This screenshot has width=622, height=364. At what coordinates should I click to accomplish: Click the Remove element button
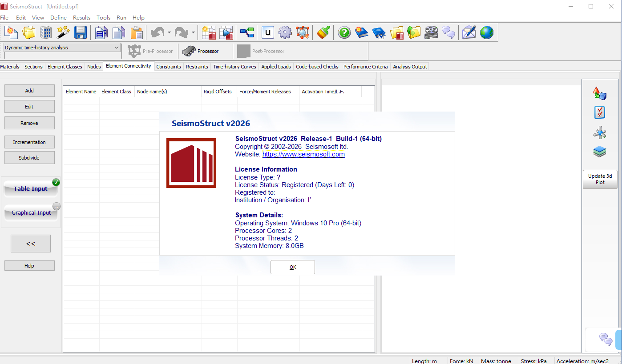[x=29, y=123]
